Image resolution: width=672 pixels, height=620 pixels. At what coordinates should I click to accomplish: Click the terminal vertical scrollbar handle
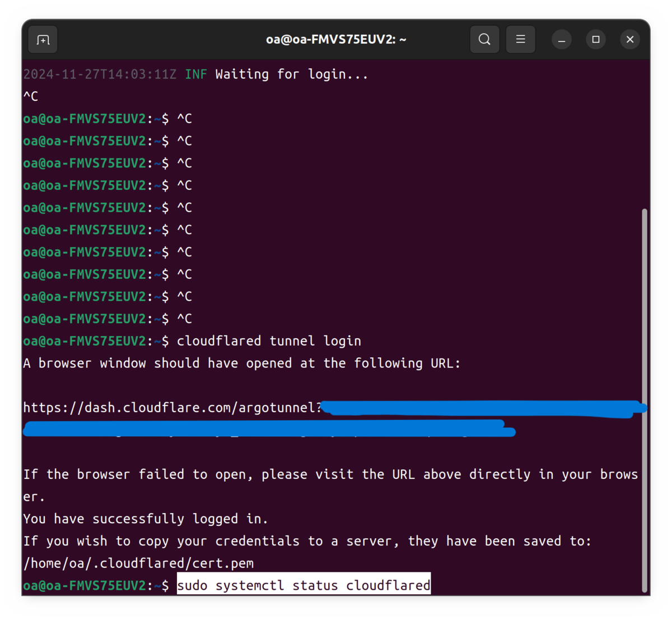pyautogui.click(x=645, y=400)
